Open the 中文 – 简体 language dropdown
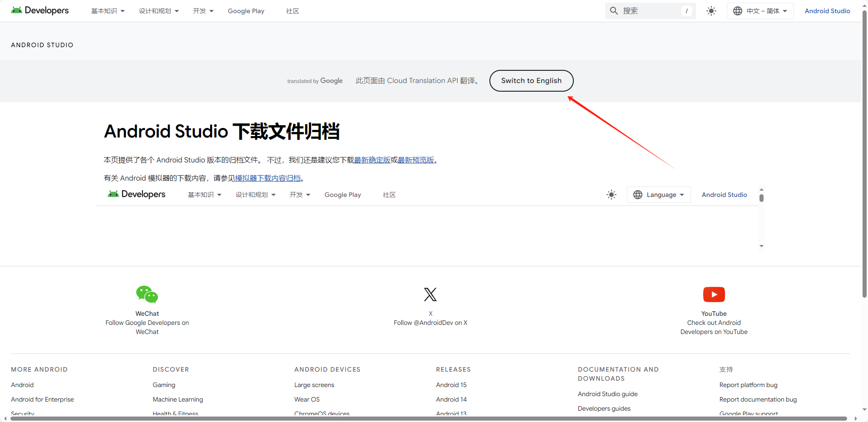The image size is (868, 422). (x=760, y=11)
